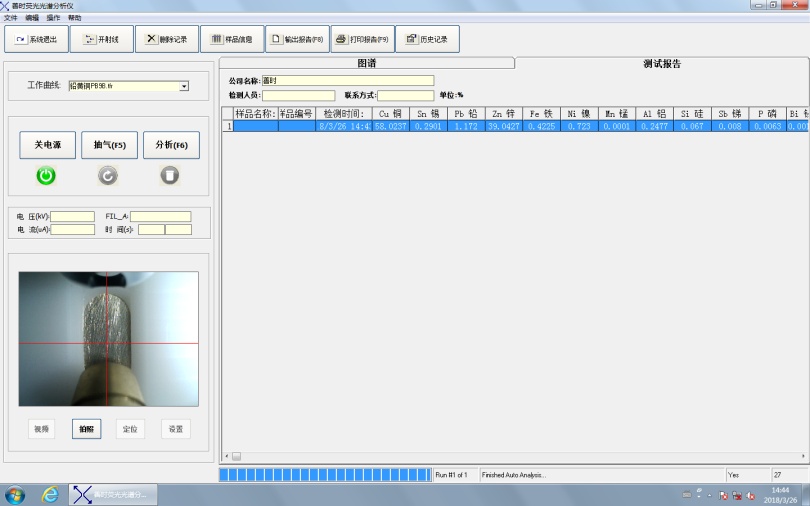
Task: Click the 定位 (locate) button
Action: tap(130, 429)
